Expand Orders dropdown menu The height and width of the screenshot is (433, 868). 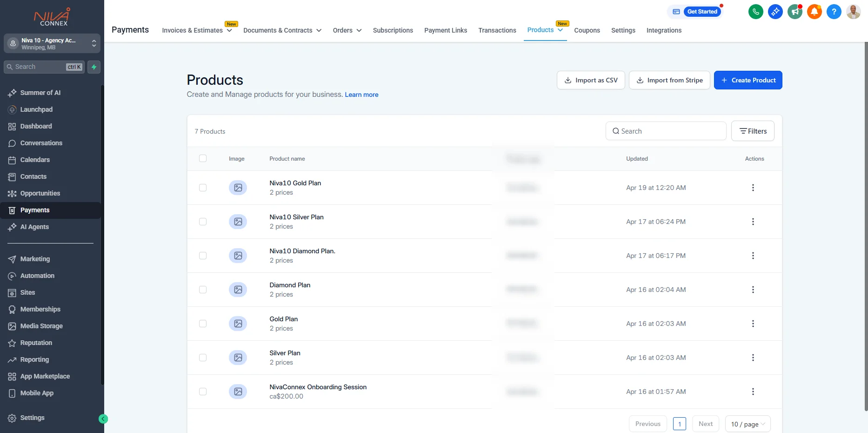[x=347, y=30]
